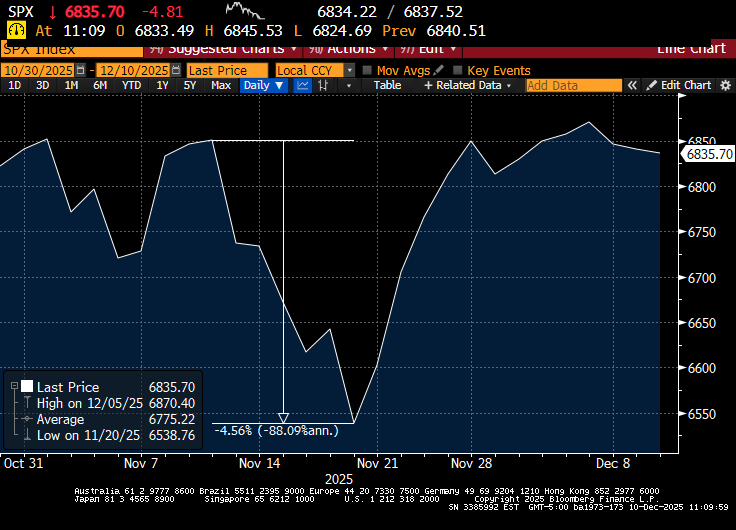The width and height of the screenshot is (736, 530).
Task: Expand the Daily periodicity dropdown
Action: point(279,86)
